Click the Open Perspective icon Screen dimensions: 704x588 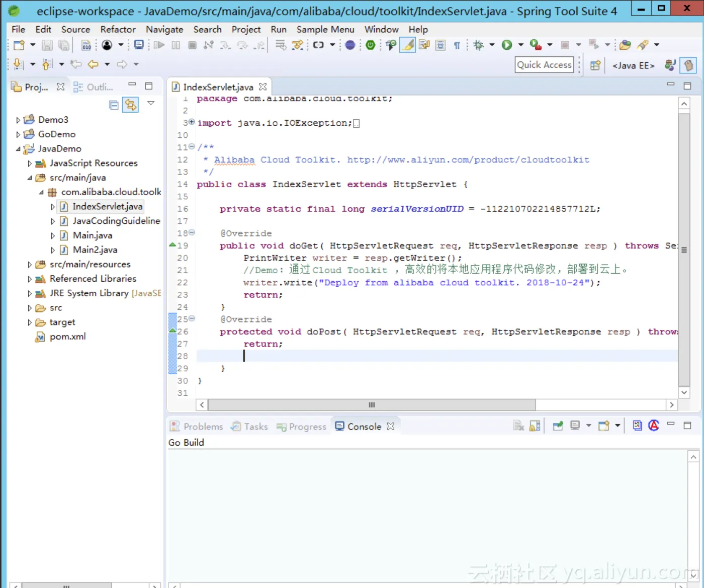595,65
